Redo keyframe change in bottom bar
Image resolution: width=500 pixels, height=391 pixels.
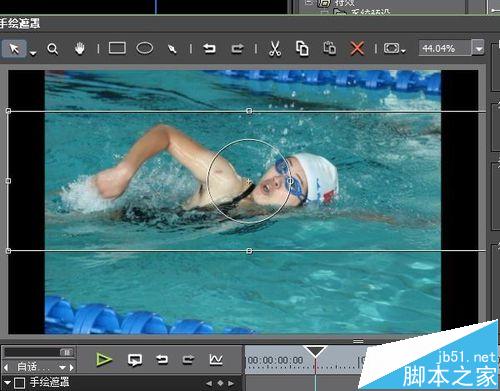[188, 360]
